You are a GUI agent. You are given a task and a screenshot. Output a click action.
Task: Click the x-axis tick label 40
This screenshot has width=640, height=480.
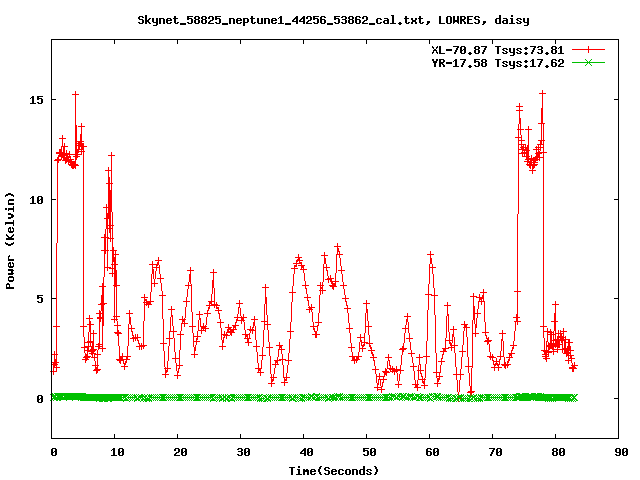(x=306, y=452)
